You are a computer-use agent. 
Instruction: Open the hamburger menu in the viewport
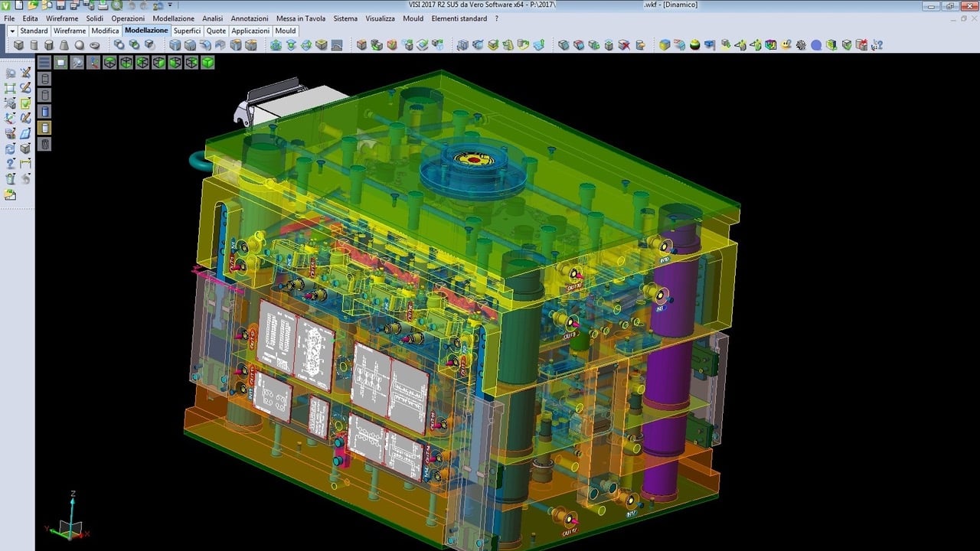tap(44, 63)
